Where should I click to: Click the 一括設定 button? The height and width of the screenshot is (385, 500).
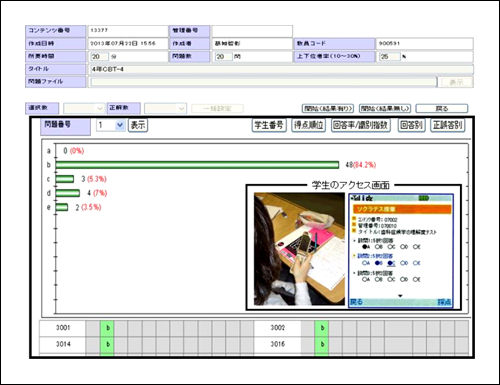tap(217, 108)
